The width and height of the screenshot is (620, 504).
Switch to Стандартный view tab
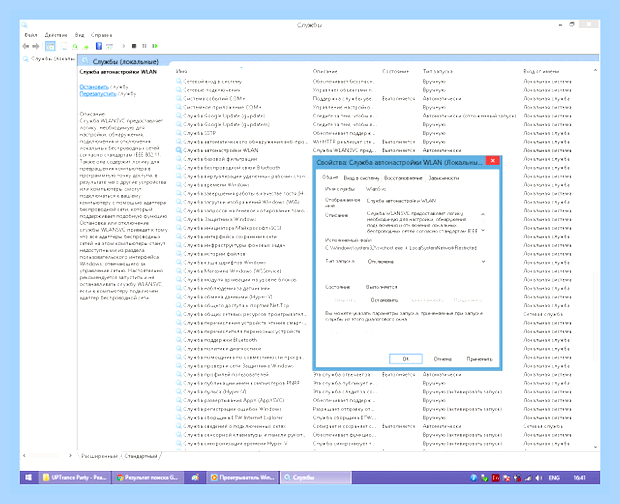point(141,456)
